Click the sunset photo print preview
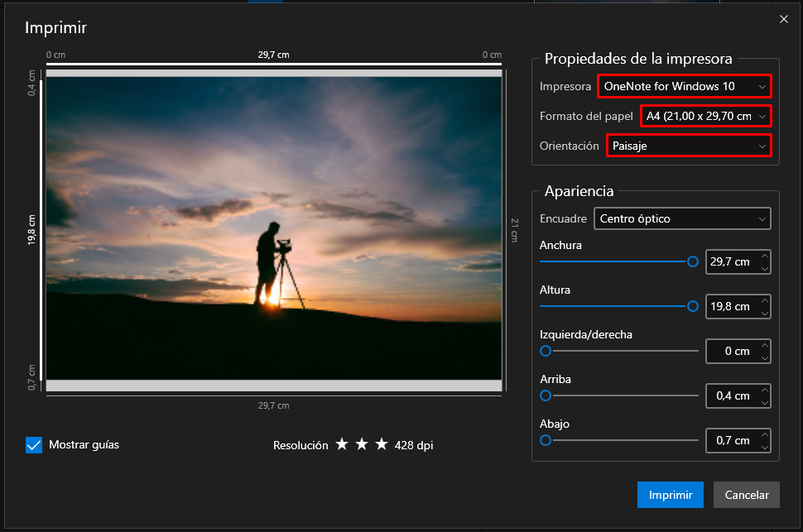803x532 pixels. (x=274, y=228)
